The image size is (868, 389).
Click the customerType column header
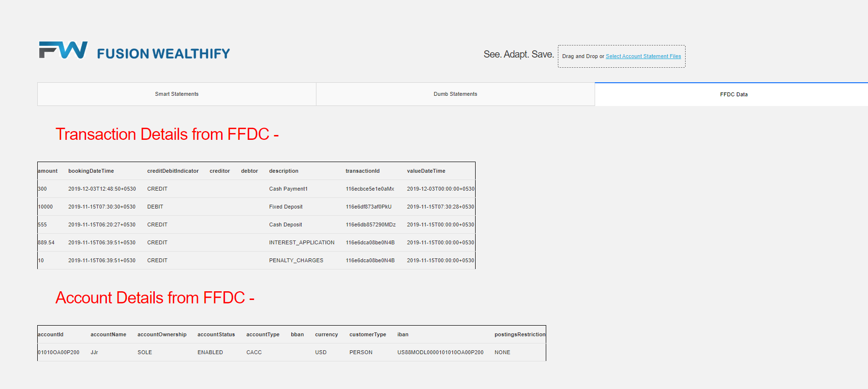[368, 334]
